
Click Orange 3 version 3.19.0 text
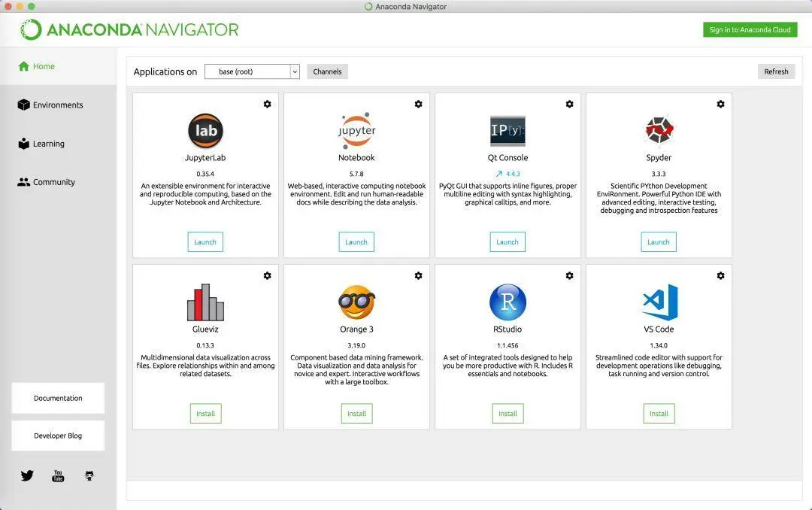tap(356, 345)
